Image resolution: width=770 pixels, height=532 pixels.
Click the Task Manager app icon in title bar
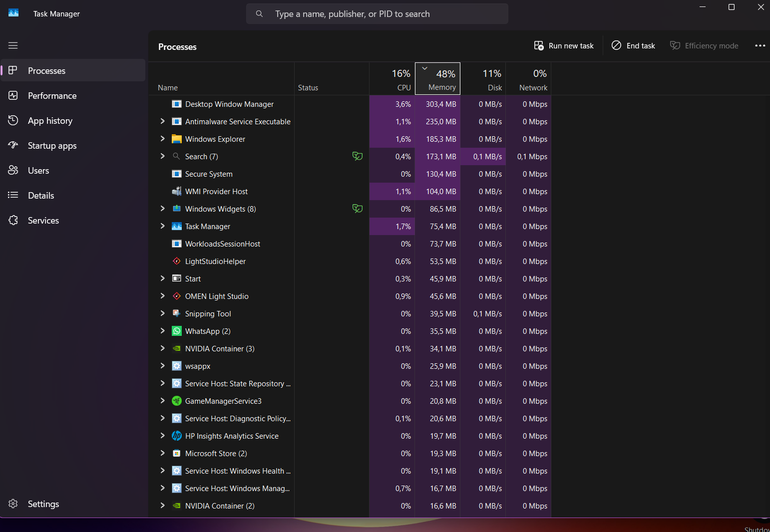coord(13,13)
